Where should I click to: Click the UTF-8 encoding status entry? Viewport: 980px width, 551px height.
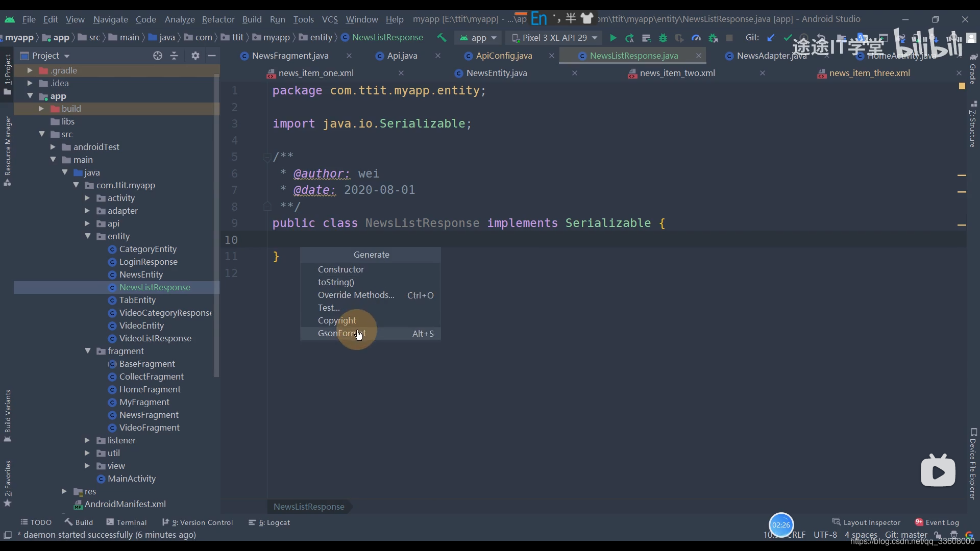pos(825,535)
